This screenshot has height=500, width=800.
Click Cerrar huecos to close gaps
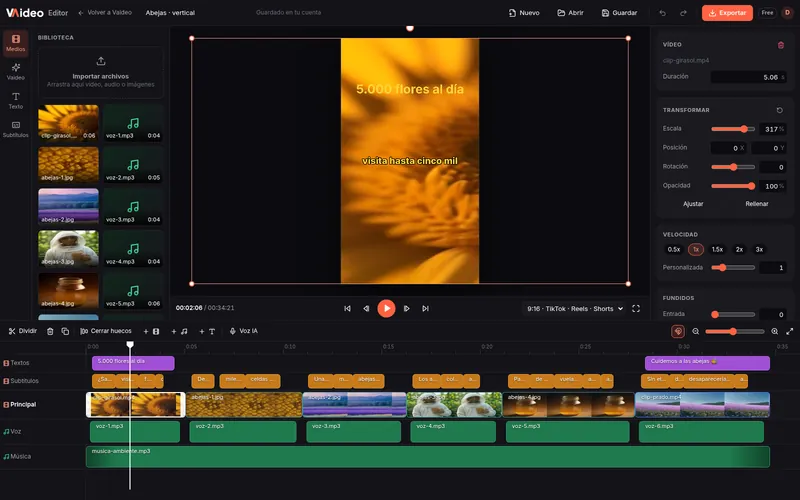click(106, 331)
